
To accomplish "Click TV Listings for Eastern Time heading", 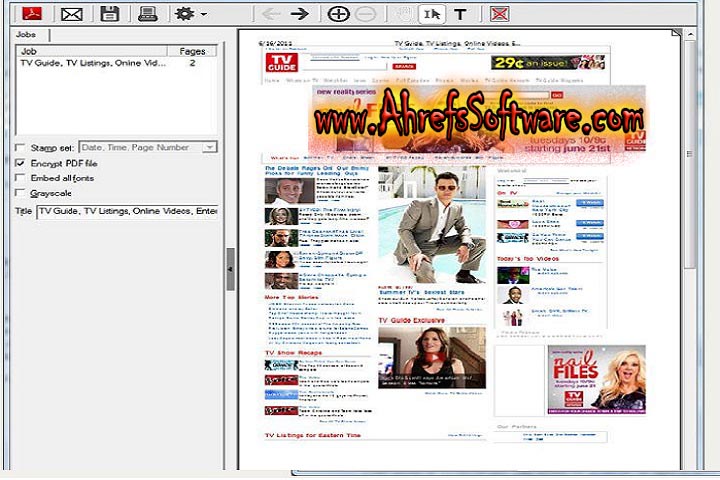I will (313, 435).
